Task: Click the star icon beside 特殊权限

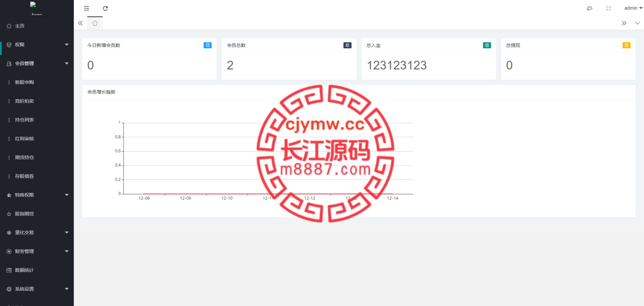Action: coord(9,195)
